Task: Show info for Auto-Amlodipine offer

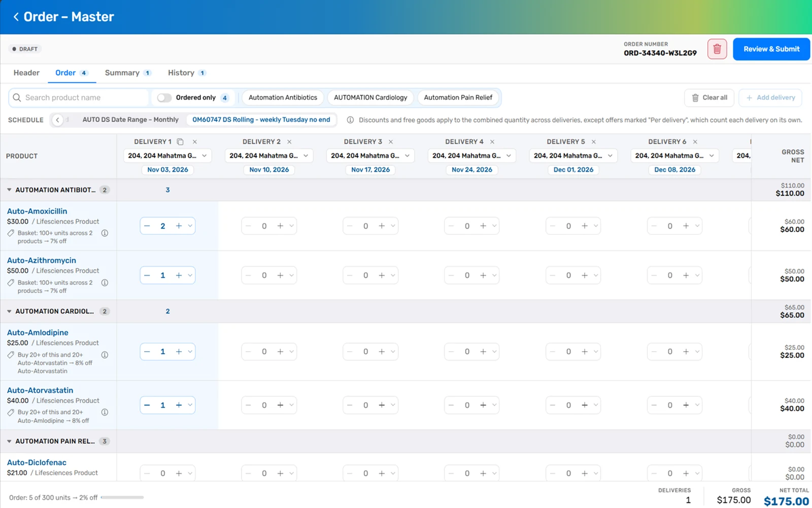Action: (105, 355)
